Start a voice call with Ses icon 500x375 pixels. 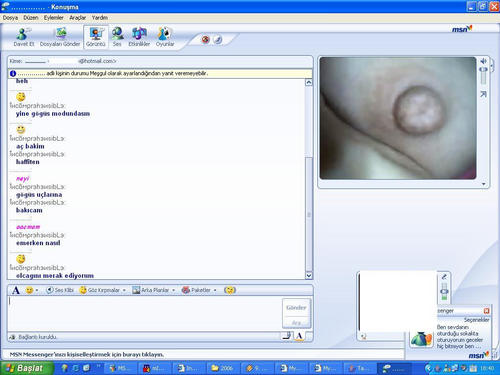pos(117,37)
